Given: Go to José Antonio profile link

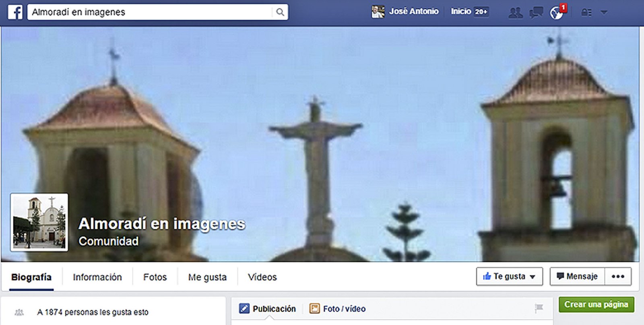Looking at the screenshot, I should tap(414, 12).
